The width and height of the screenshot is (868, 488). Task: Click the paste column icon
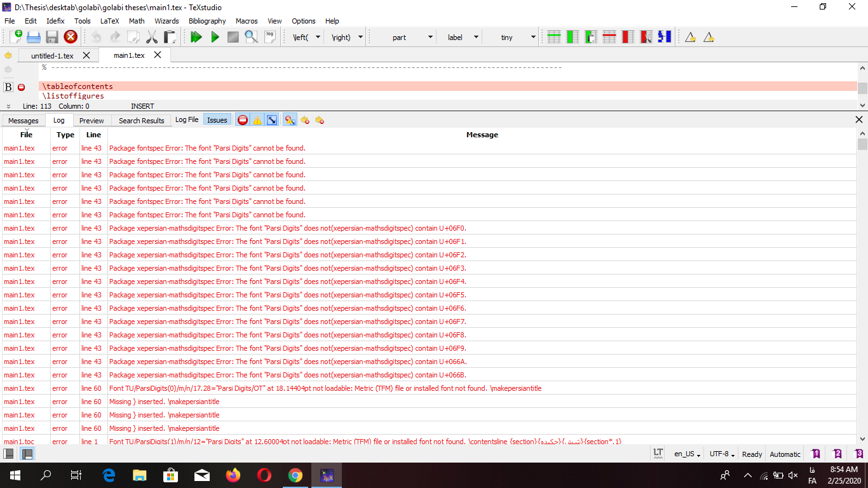point(591,37)
